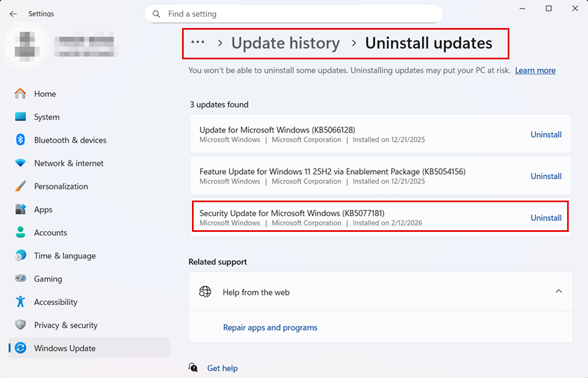The height and width of the screenshot is (378, 588).
Task: Uninstall Security Update KB5077181
Action: point(546,218)
